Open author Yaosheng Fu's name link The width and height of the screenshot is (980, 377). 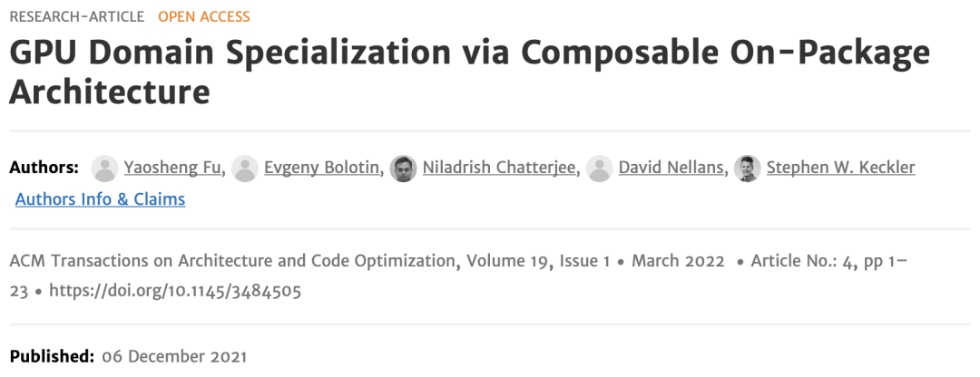pos(171,169)
